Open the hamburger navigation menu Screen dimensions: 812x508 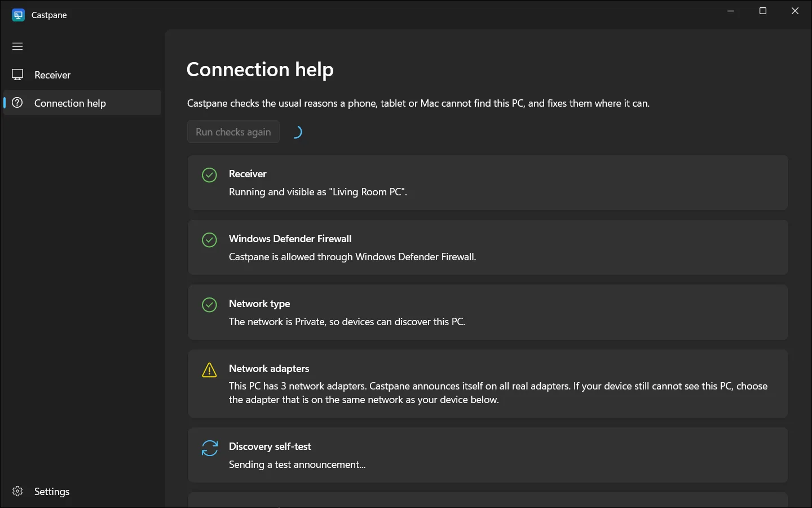point(17,46)
